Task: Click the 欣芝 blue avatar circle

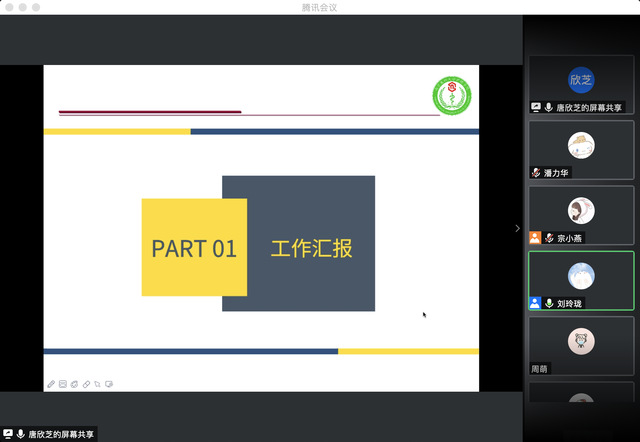Action: (x=581, y=79)
